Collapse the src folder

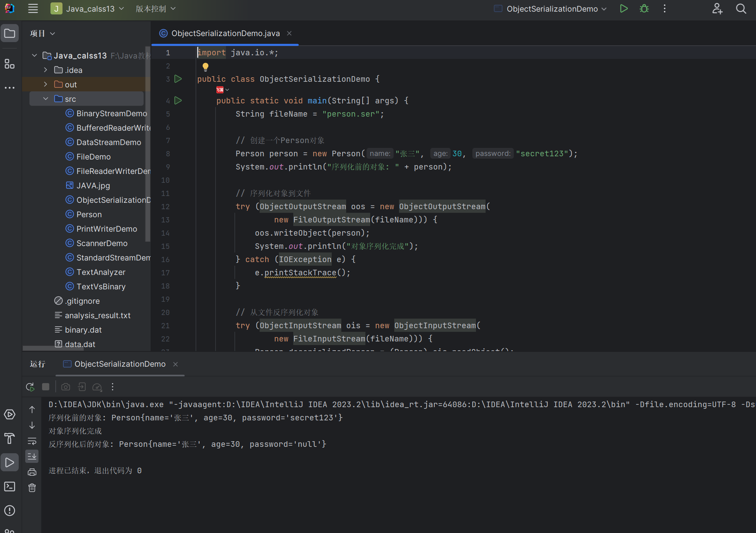[46, 99]
